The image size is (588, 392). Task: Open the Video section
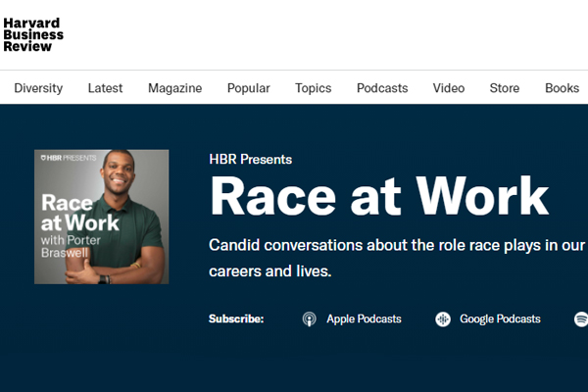[x=449, y=88]
